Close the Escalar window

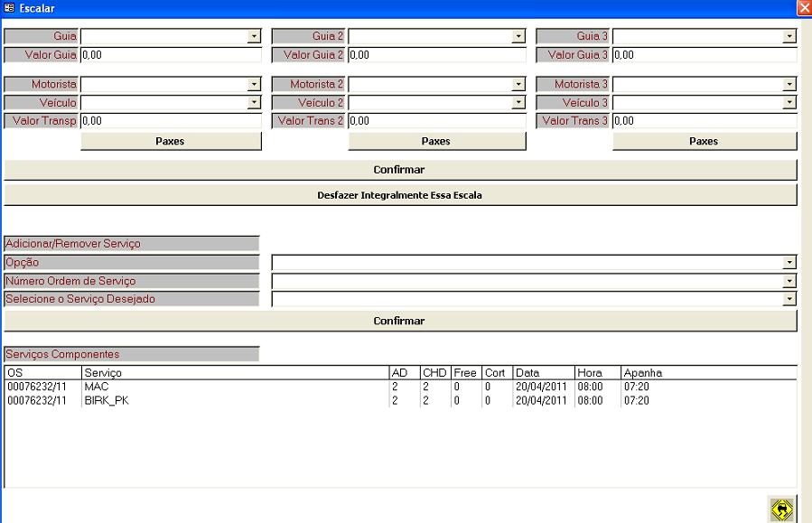(x=804, y=7)
